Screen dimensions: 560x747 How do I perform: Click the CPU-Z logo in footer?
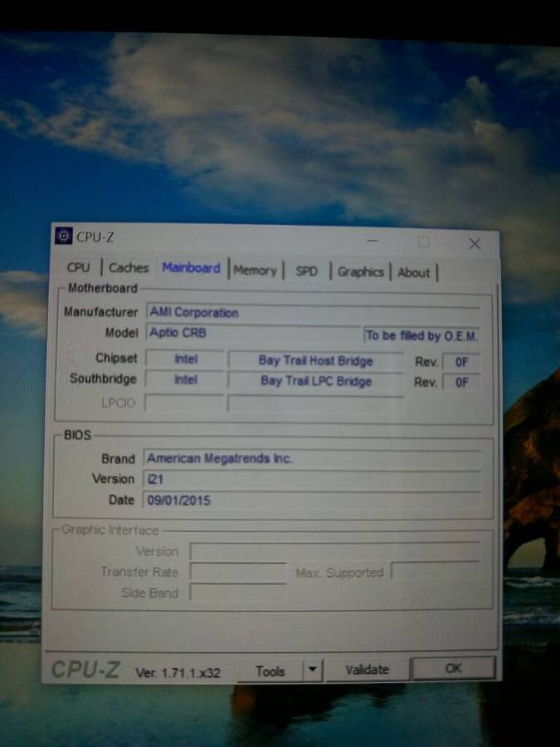[85, 669]
